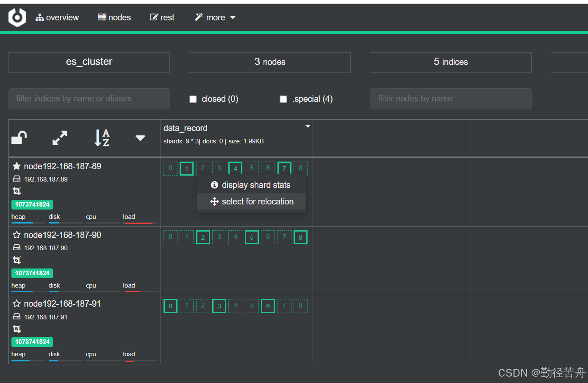Image resolution: width=588 pixels, height=383 pixels.
Task: Click the star icon of node192-168-187-91
Action: pos(17,304)
